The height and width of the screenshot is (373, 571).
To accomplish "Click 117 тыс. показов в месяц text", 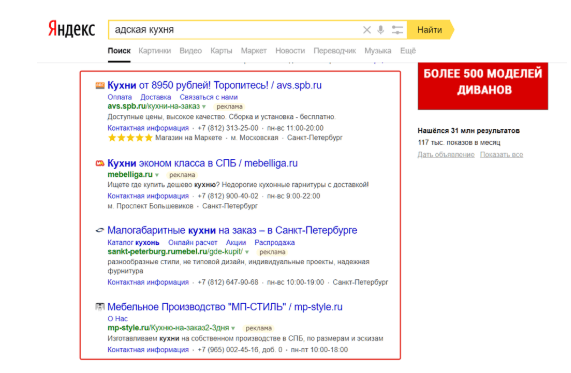I will [x=459, y=142].
